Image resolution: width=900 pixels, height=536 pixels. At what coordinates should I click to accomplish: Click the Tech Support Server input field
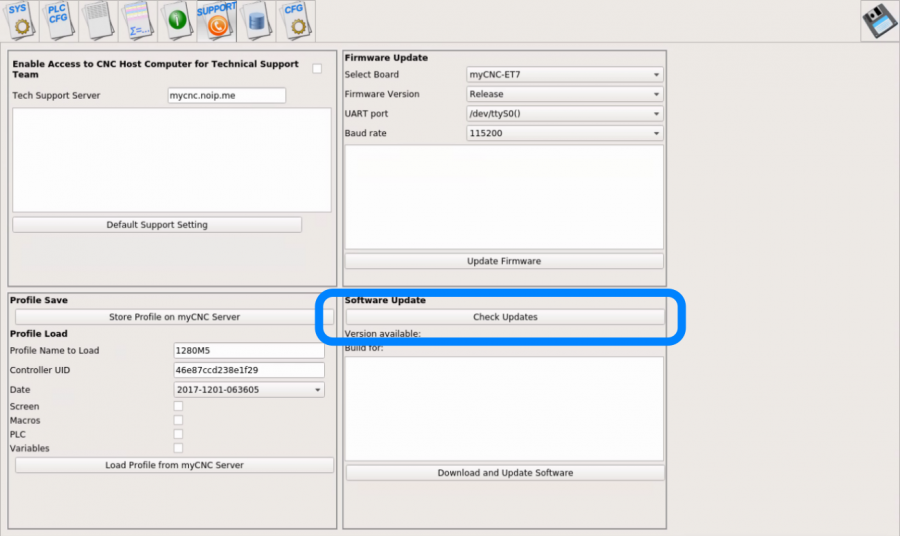tap(226, 96)
